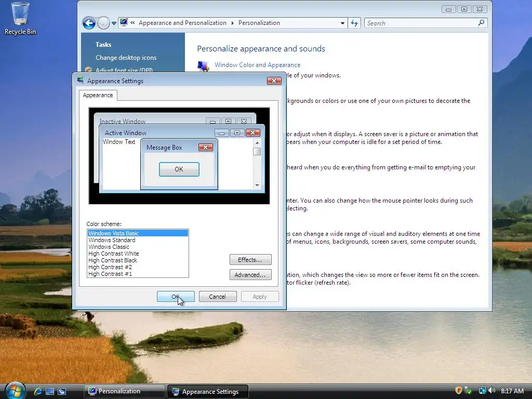Viewport: 532px width, 399px height.
Task: Select High Contrast White scheme
Action: click(138, 254)
